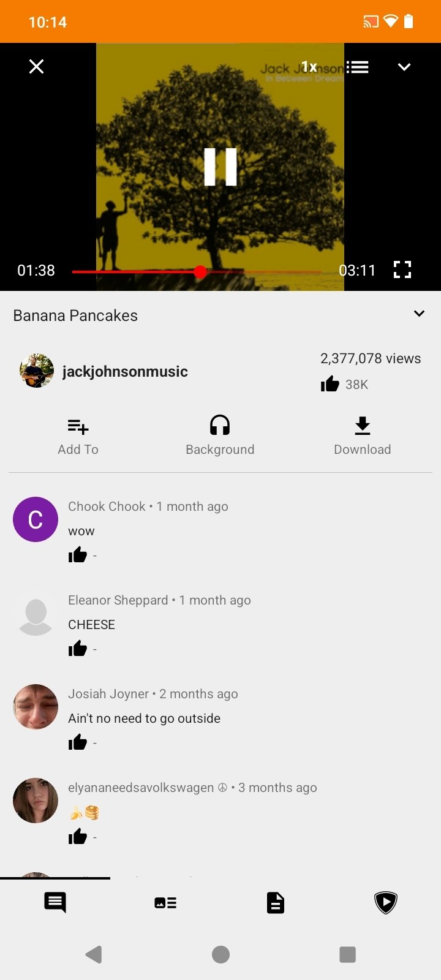Open the shield play tab
The width and height of the screenshot is (441, 980).
tap(386, 903)
